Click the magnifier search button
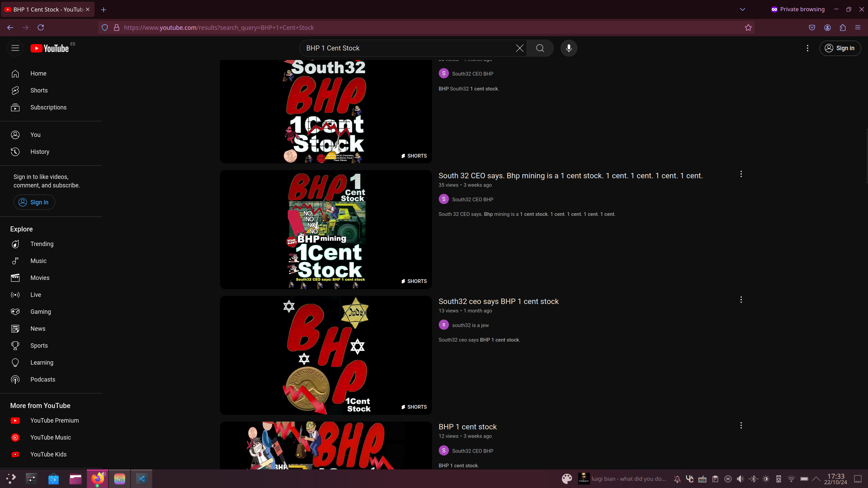 [540, 48]
